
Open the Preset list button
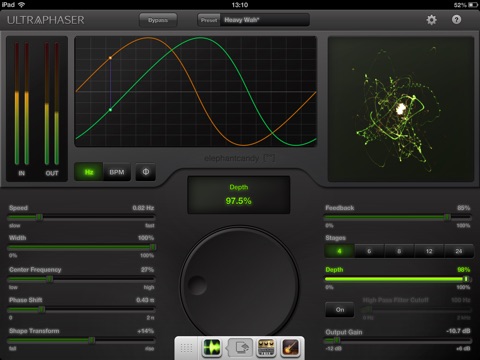tap(209, 20)
